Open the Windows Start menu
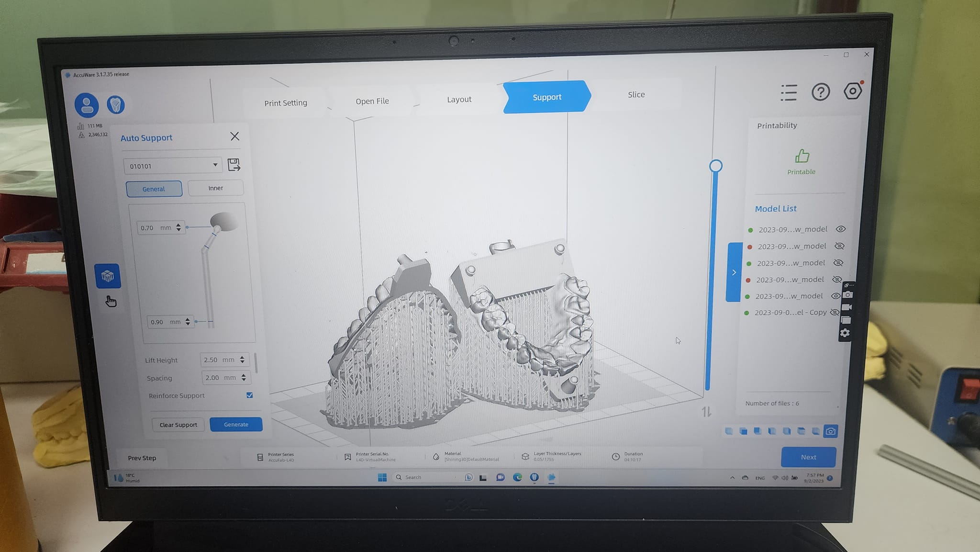The width and height of the screenshot is (980, 552). (x=382, y=477)
